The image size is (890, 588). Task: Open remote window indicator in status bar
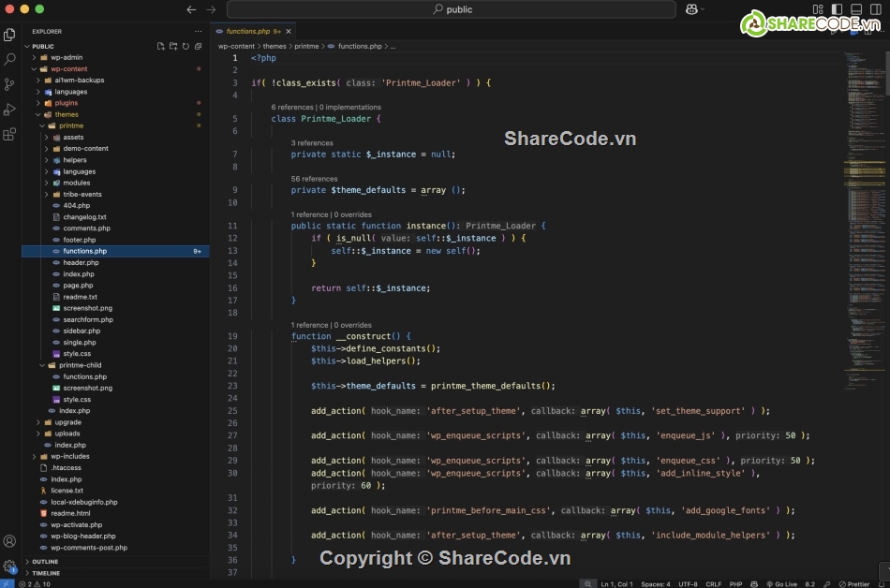pos(7,583)
